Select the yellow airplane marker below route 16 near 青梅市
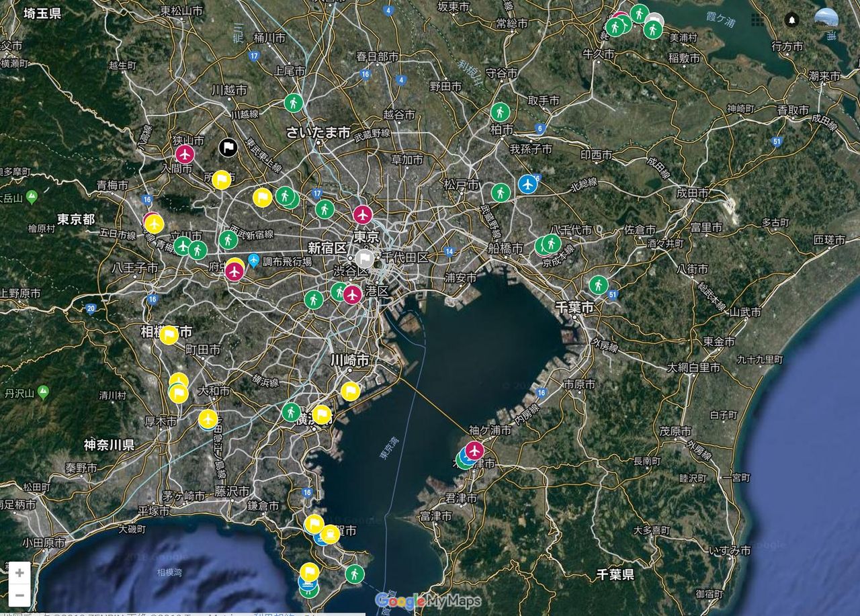Screen dimensions: 860x616 pos(154,224)
